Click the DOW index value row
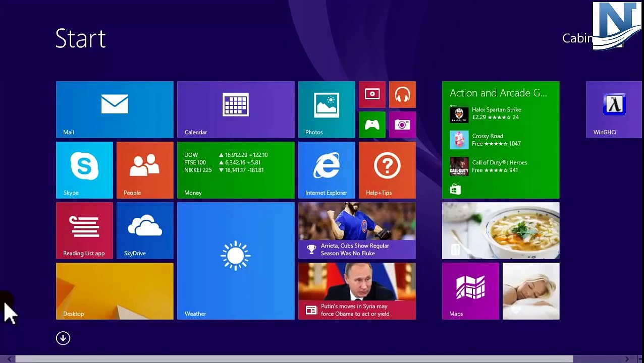 point(226,155)
